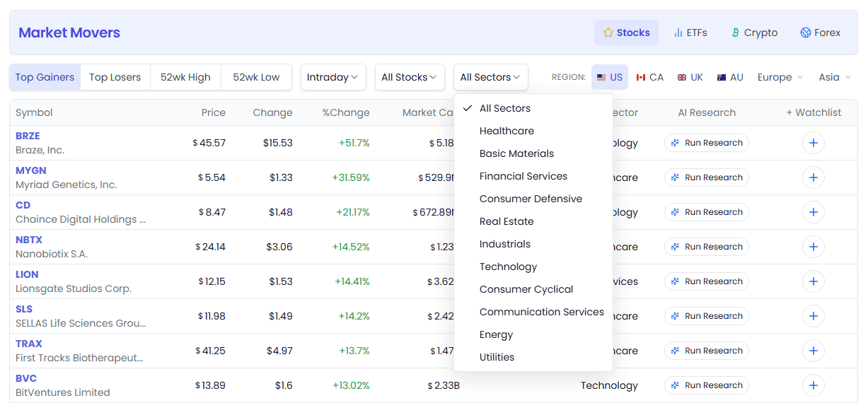Sort by the Price column header

pyautogui.click(x=213, y=112)
